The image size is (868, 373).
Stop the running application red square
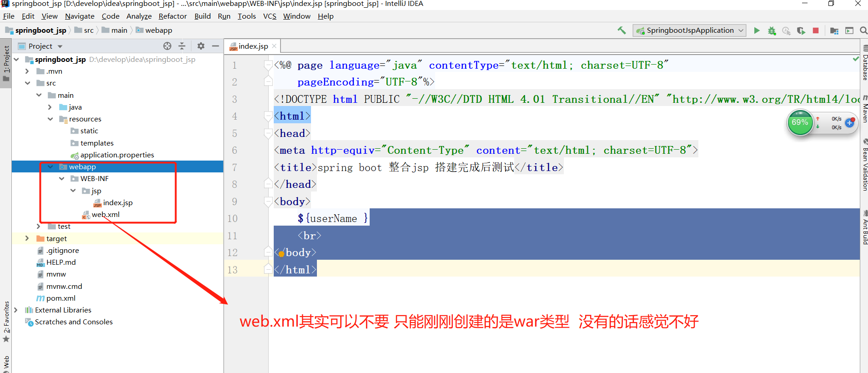pyautogui.click(x=816, y=30)
